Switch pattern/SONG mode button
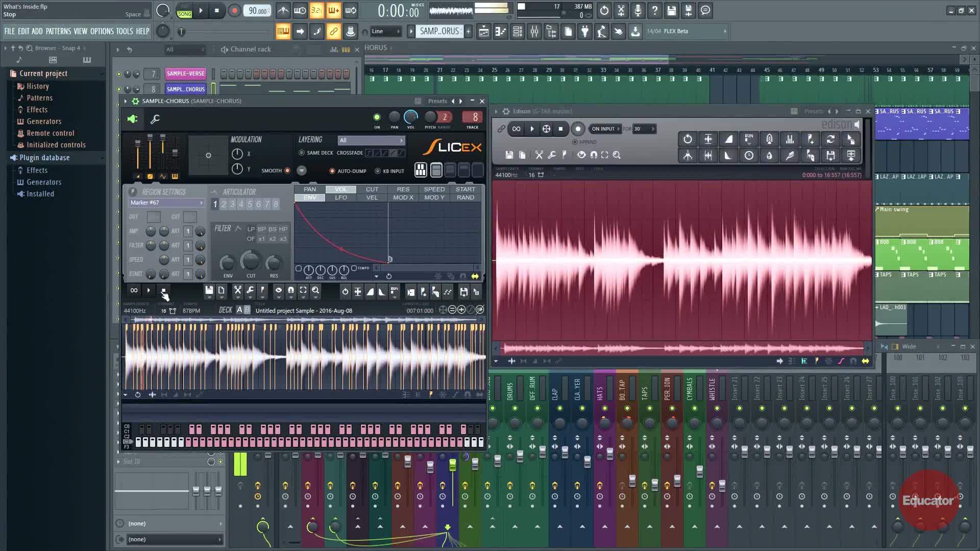Image resolution: width=980 pixels, height=551 pixels. pos(184,11)
